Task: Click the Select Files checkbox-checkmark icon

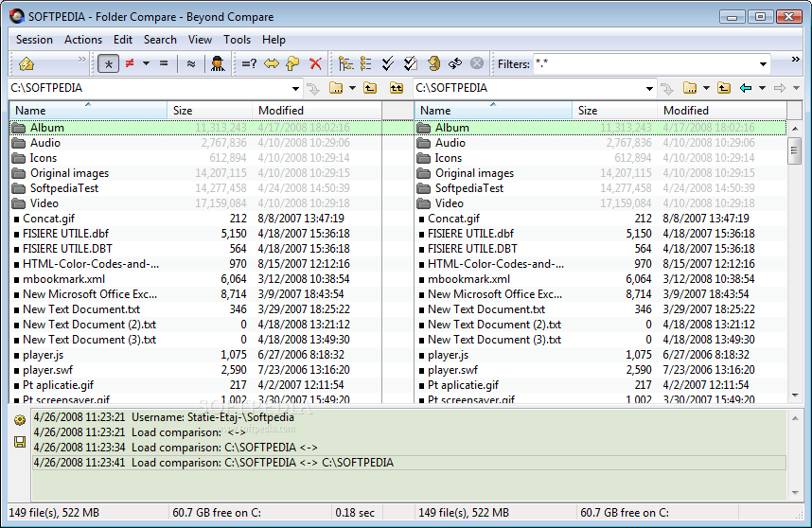Action: [410, 63]
